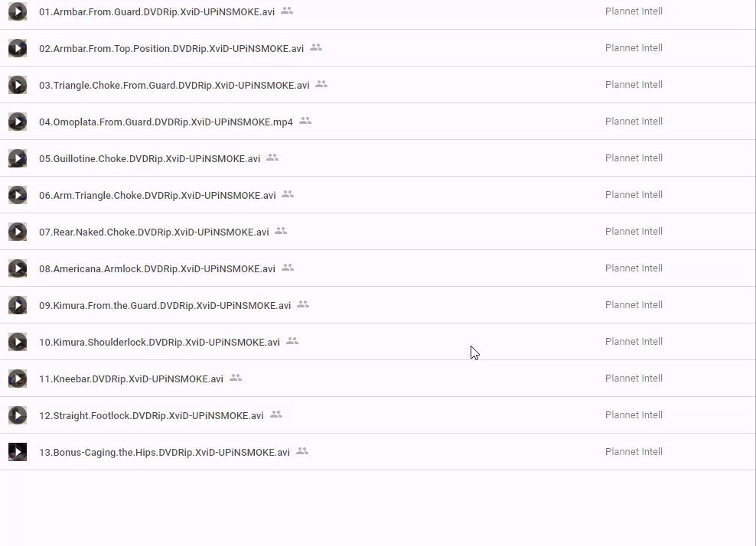Click play thumbnail for 13.Bonus-Caging.the.Hips video
Screen dimensions: 756x546
[x=18, y=452]
